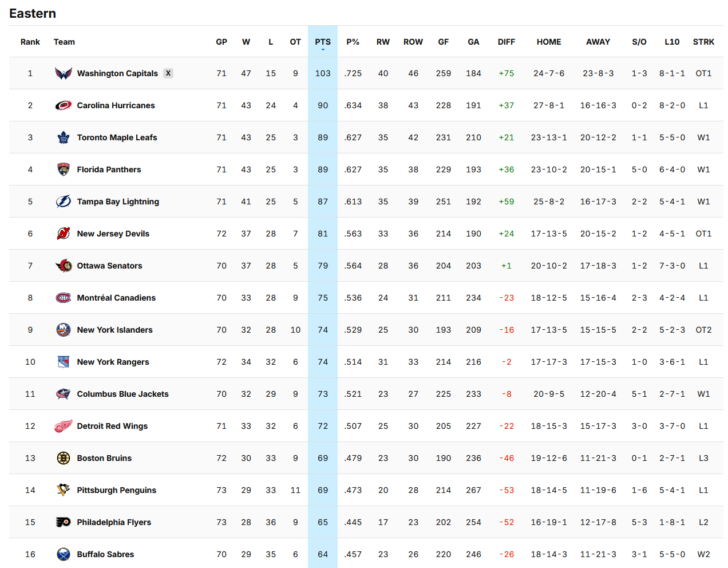Open the New York Islanders team link
Viewport: 728px width, 568px height.
pyautogui.click(x=115, y=330)
